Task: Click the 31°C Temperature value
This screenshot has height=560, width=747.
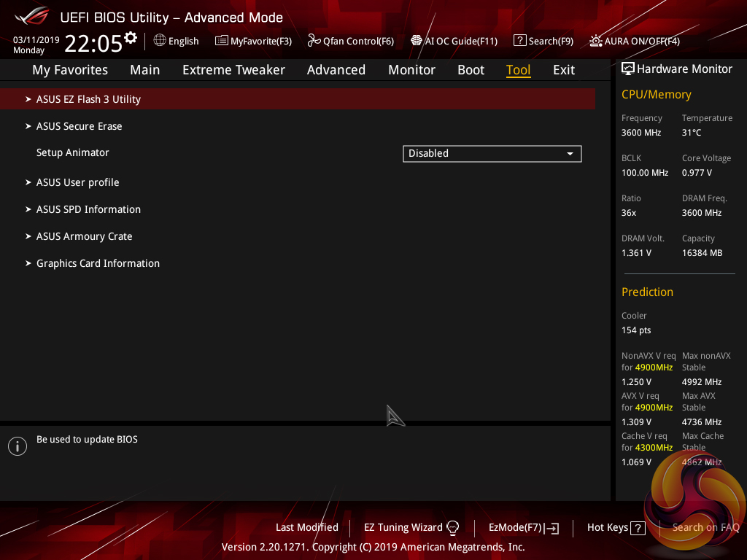Action: (x=692, y=133)
